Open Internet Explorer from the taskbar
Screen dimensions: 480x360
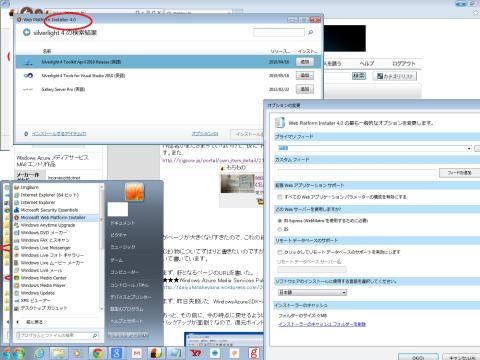[x=39, y=353]
